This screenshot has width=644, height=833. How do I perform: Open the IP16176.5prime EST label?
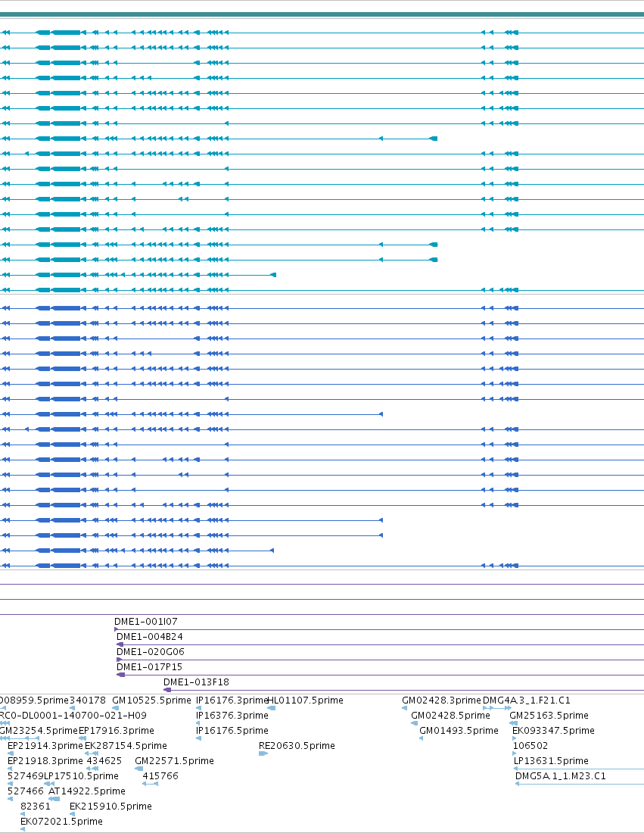(x=232, y=731)
